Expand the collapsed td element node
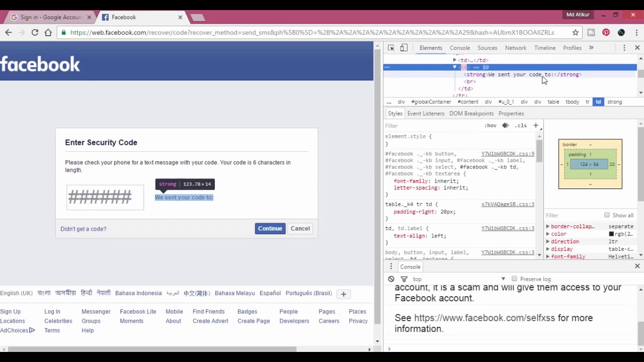 pos(455,60)
